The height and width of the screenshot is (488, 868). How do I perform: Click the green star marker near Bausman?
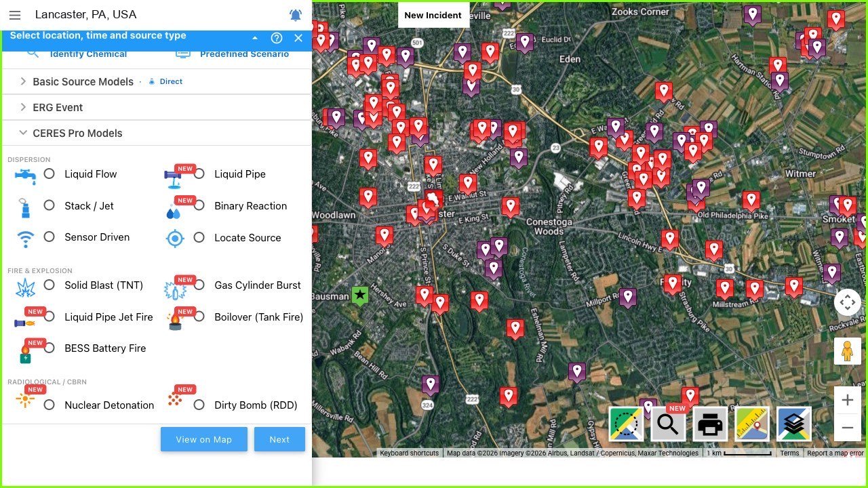pyautogui.click(x=360, y=296)
